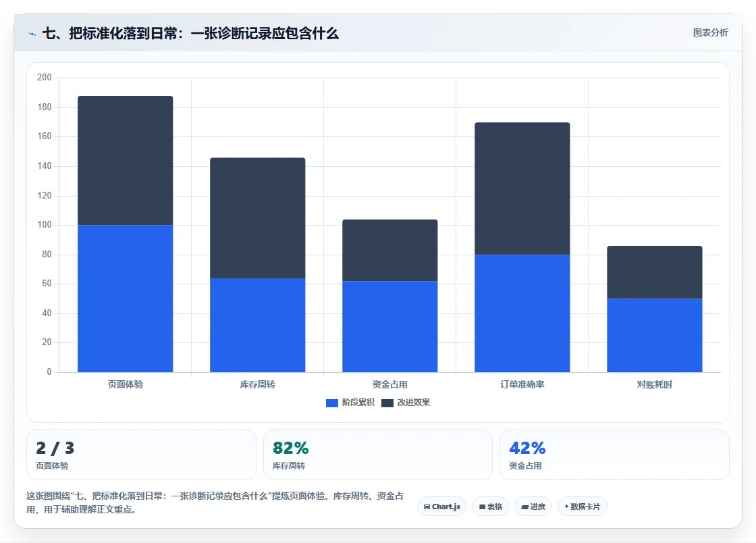Screen dimensions: 756x543
Task: Select the 数据卡片 tag chip
Action: (583, 507)
